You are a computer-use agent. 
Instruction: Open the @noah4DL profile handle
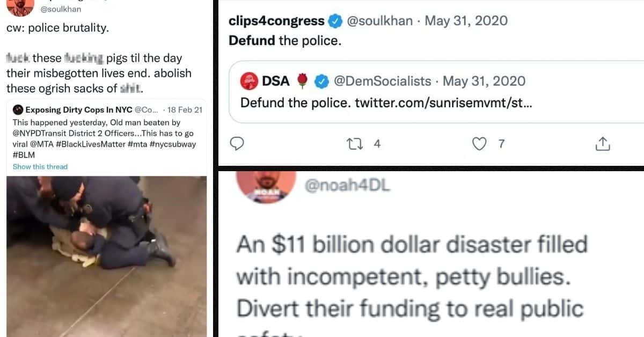(x=347, y=185)
